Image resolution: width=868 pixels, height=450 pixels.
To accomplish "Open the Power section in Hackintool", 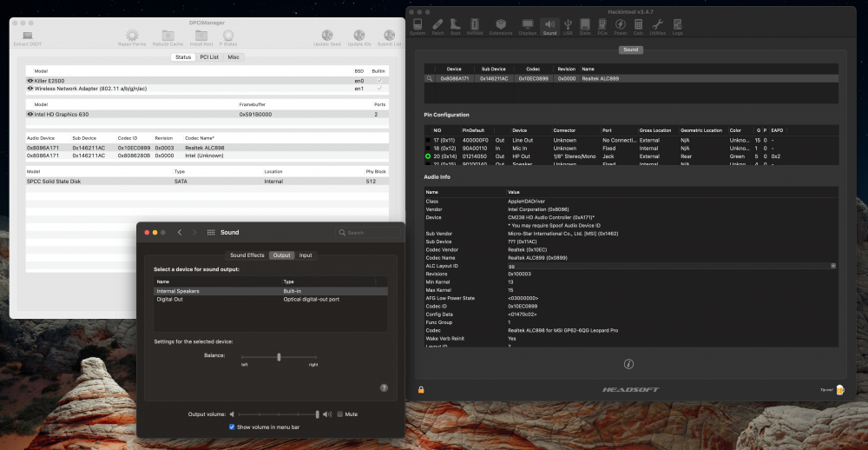I will 620,26.
